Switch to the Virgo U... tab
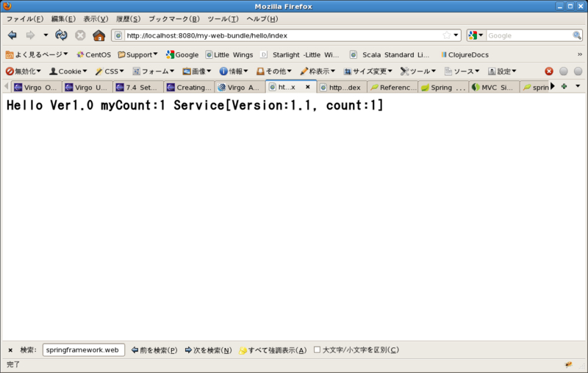588x373 pixels. [x=87, y=88]
